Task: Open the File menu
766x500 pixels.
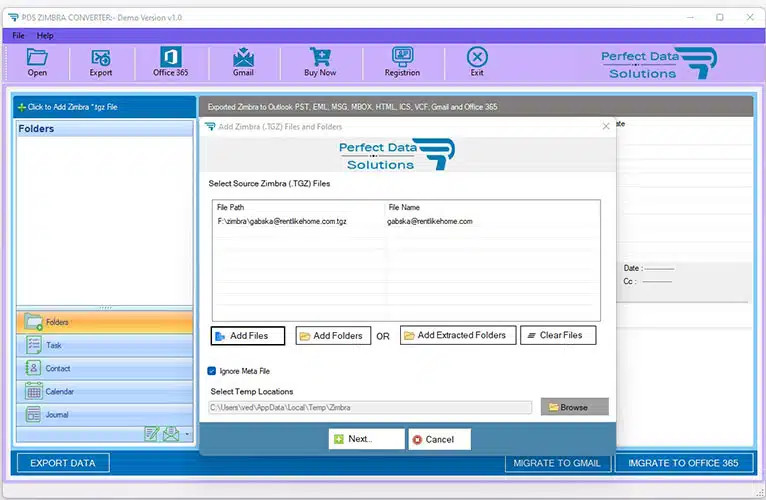Action: pos(18,36)
